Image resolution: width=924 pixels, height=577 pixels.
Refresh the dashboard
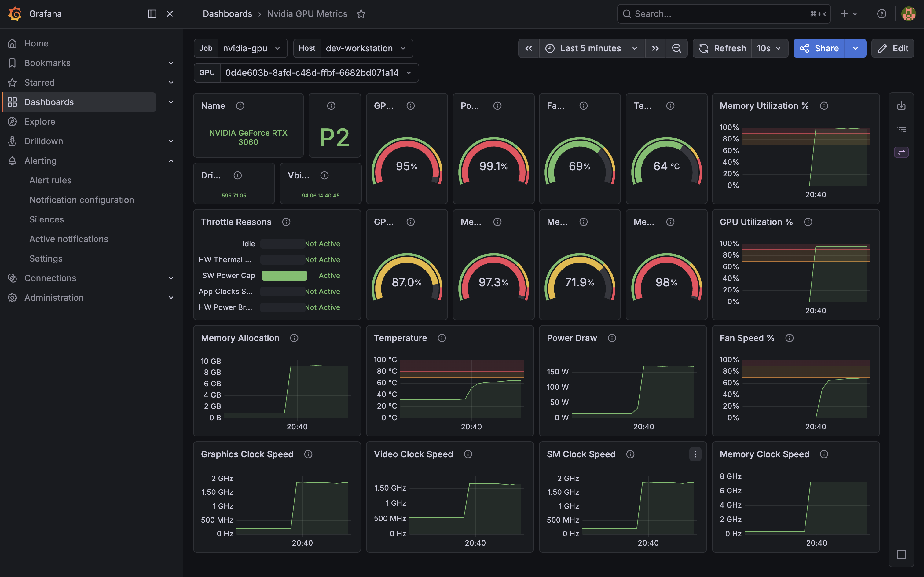[x=722, y=48]
